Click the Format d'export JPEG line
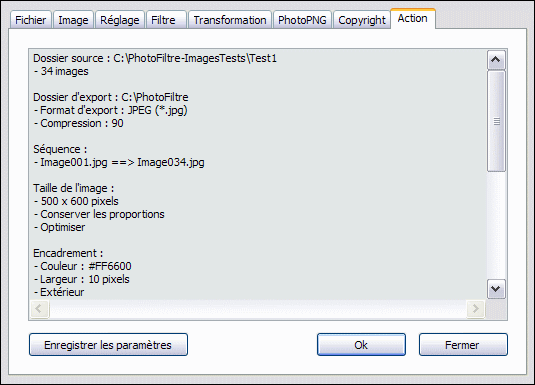The image size is (535, 385). [111, 110]
